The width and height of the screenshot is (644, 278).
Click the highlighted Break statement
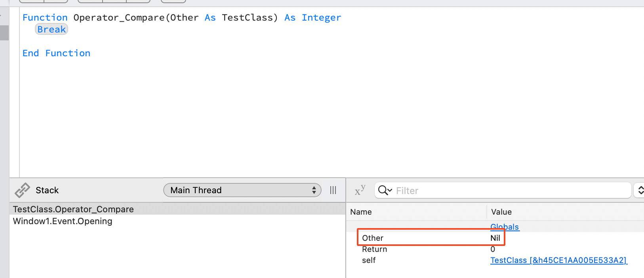coord(51,29)
